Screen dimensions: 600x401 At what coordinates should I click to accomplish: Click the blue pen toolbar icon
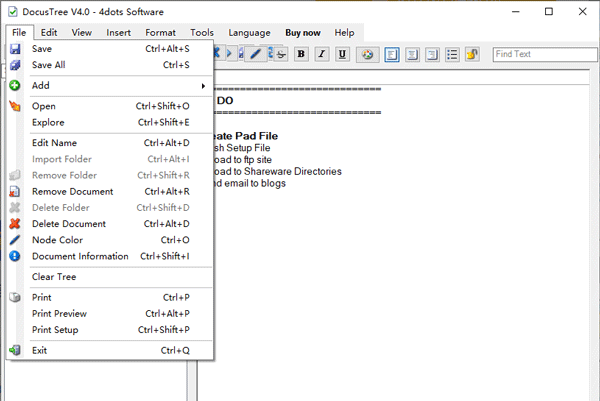pos(255,54)
